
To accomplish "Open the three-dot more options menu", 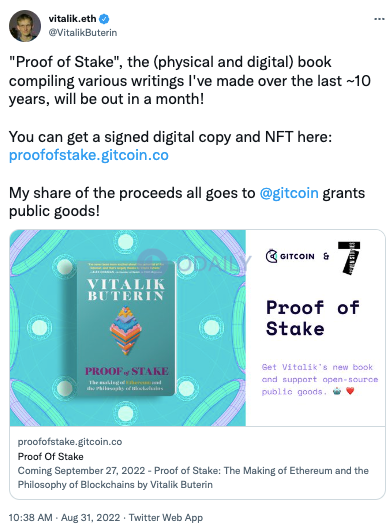I will click(379, 19).
